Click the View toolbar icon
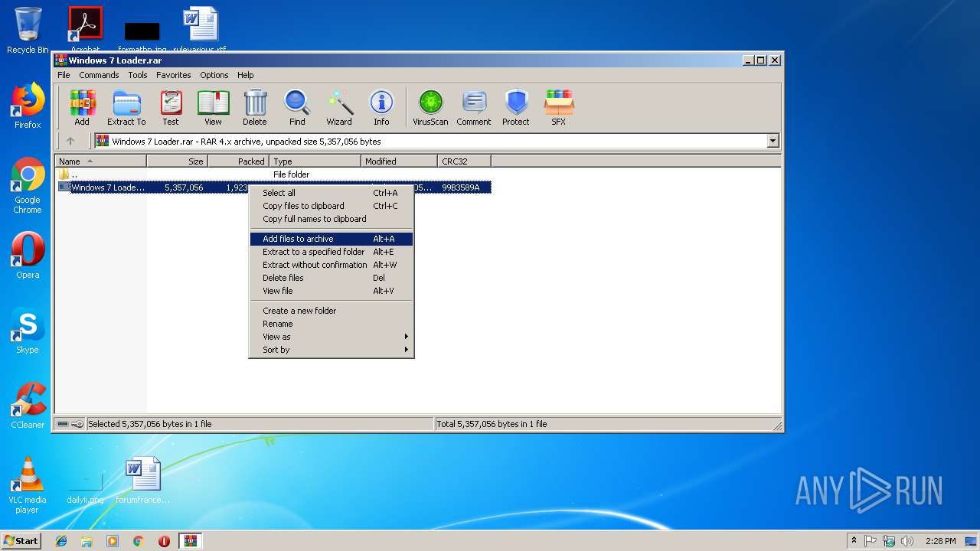Screen dimensions: 980x551 (213, 108)
